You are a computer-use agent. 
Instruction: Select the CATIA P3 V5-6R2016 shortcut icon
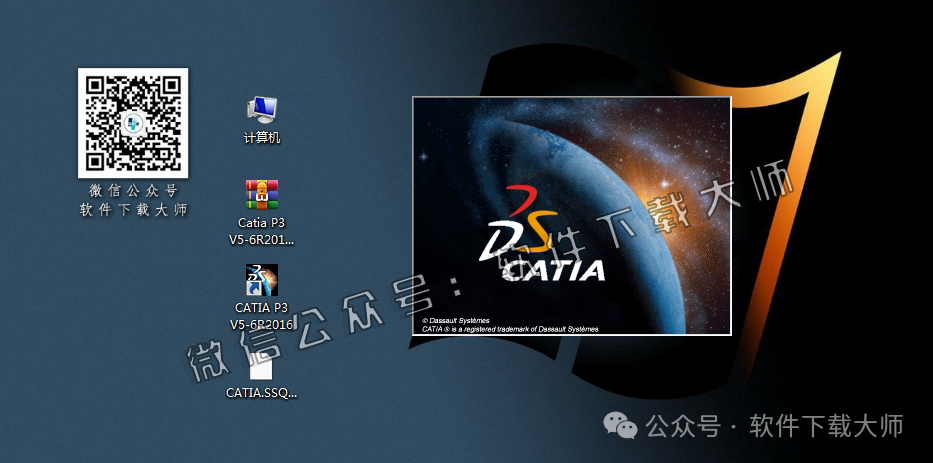tap(262, 280)
